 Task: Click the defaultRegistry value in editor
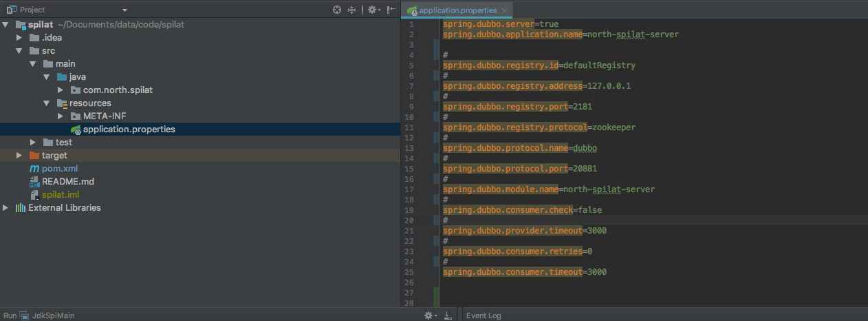click(x=599, y=65)
